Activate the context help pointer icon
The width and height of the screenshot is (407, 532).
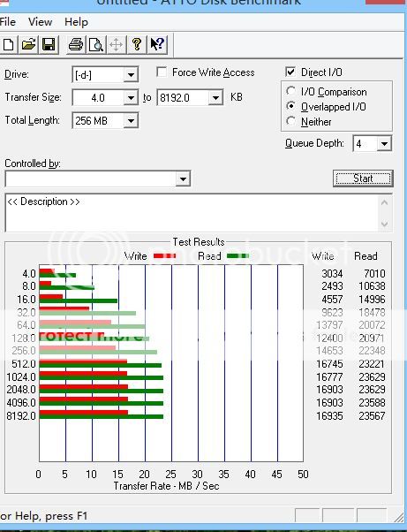pos(157,44)
